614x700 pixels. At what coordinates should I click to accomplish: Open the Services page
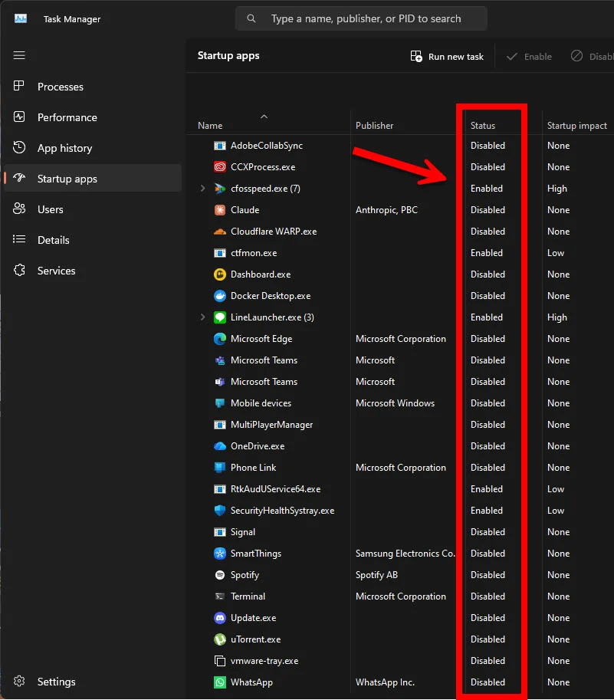(x=93, y=271)
